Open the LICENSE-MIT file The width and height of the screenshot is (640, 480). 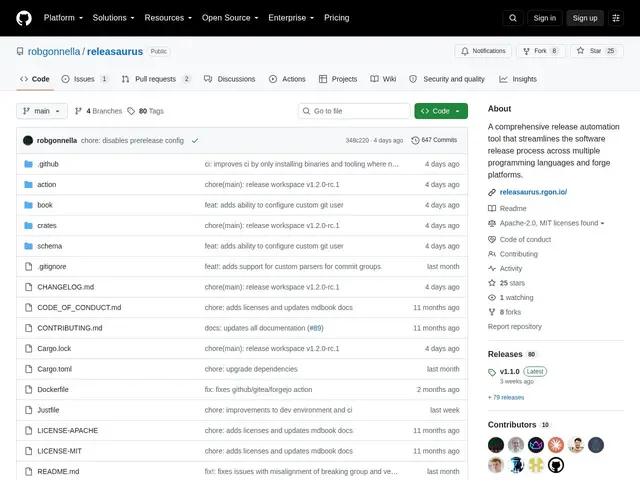click(x=60, y=451)
